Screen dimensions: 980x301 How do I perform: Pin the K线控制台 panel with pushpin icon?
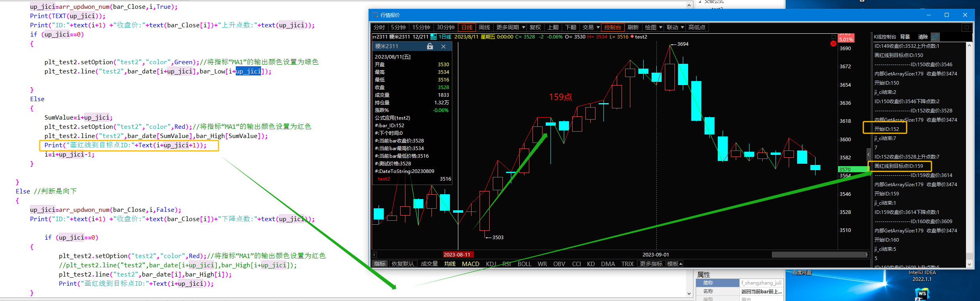[x=935, y=37]
